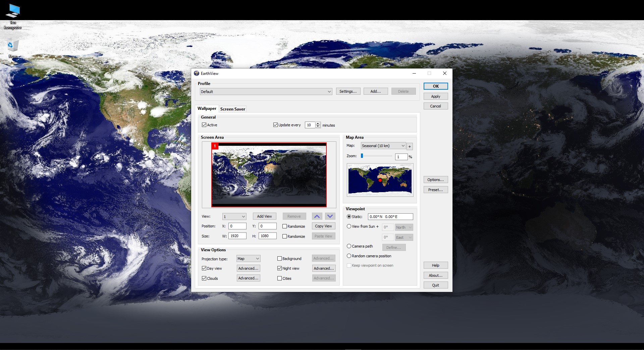The height and width of the screenshot is (350, 644).
Task: Toggle the Update every checkbox
Action: pos(275,125)
